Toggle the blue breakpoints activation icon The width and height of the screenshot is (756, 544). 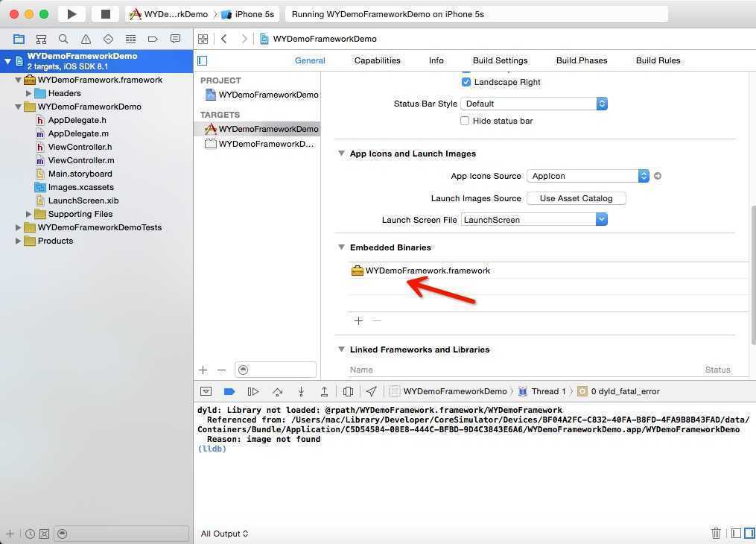coord(229,391)
